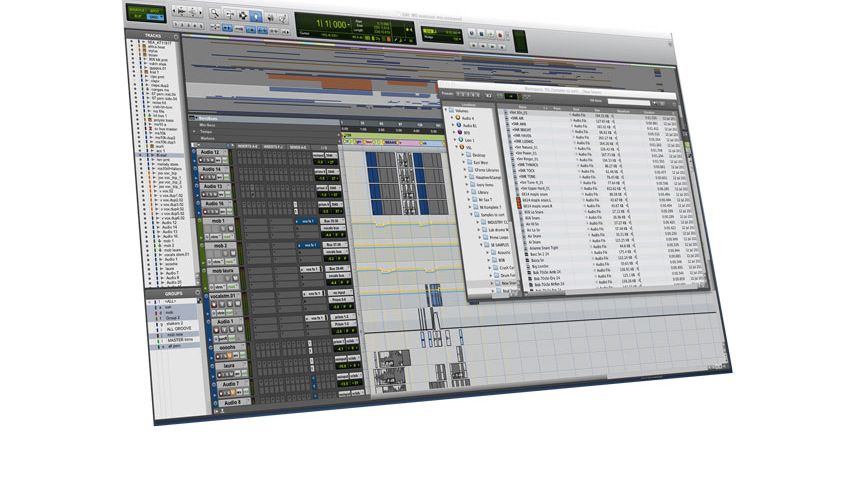Open vocalstm 01 no input selector
This screenshot has width=850, height=478.
pyautogui.click(x=340, y=293)
